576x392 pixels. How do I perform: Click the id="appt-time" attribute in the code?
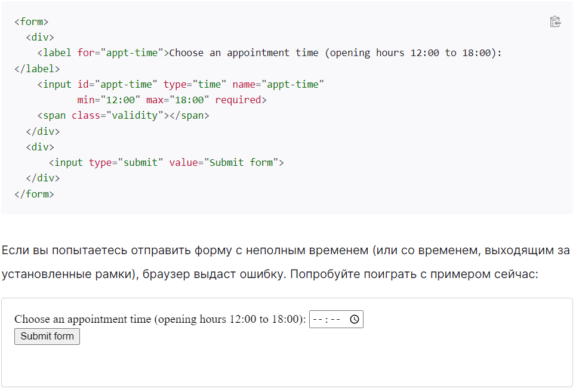coord(117,84)
